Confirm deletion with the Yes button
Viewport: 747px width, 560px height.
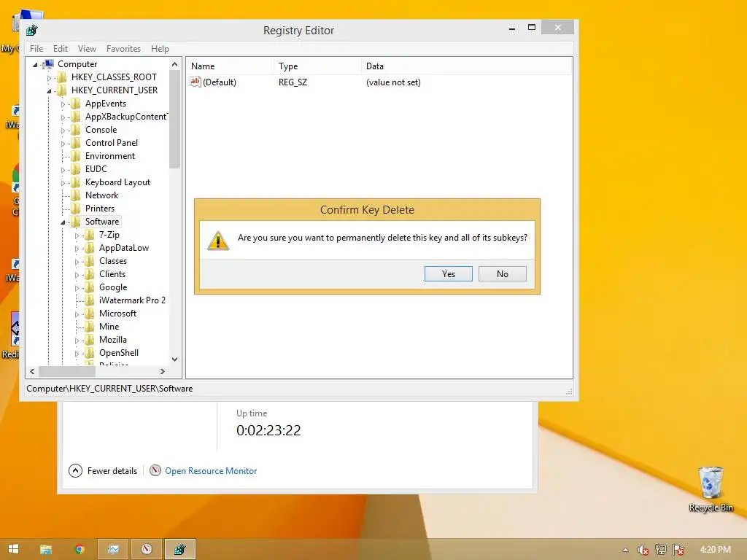pos(449,274)
